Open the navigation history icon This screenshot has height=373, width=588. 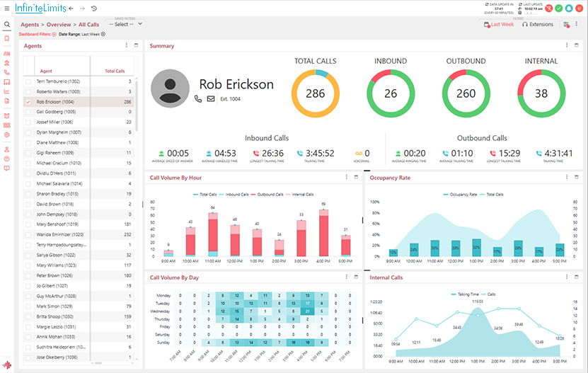click(94, 8)
